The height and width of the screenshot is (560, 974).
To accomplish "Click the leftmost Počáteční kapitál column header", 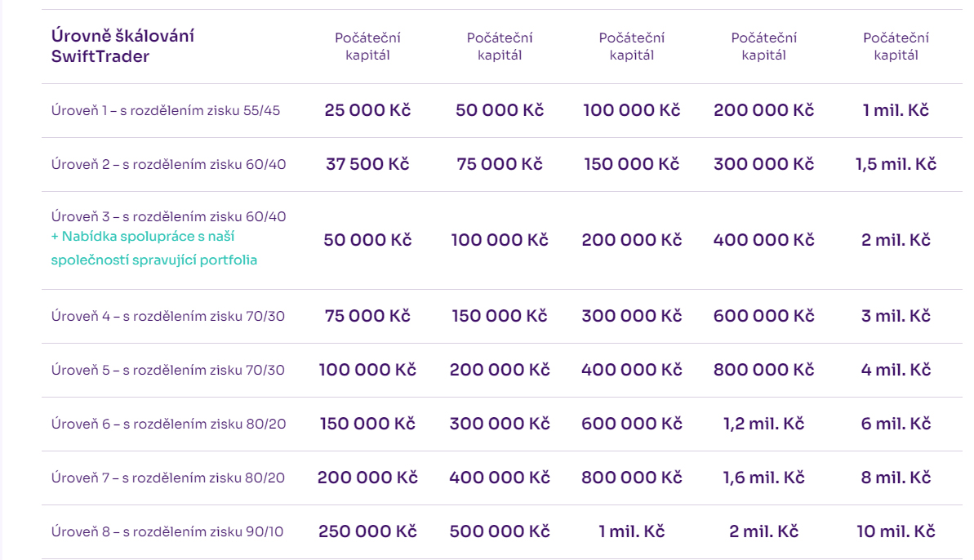I will tap(367, 47).
